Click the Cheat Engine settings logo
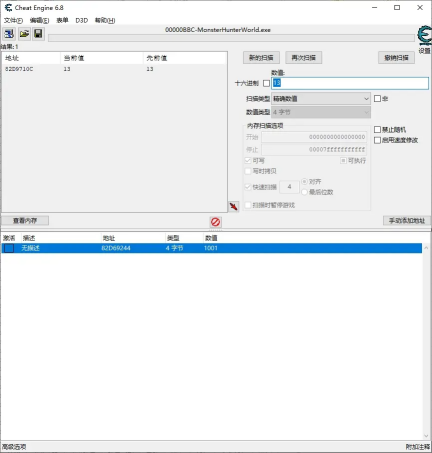 pos(425,36)
